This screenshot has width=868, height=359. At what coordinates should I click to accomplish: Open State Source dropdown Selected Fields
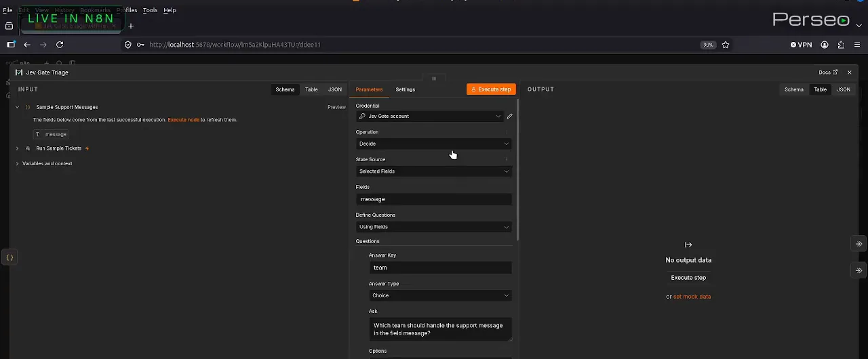click(x=434, y=171)
